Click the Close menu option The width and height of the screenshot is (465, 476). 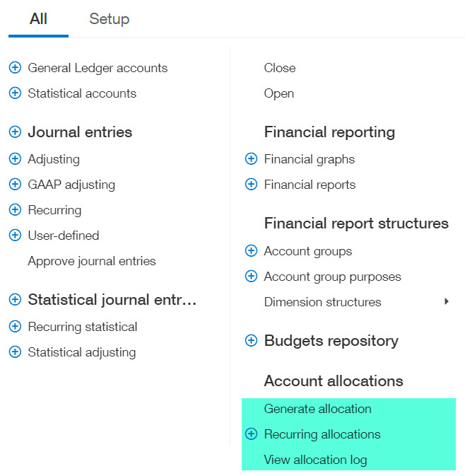(279, 68)
